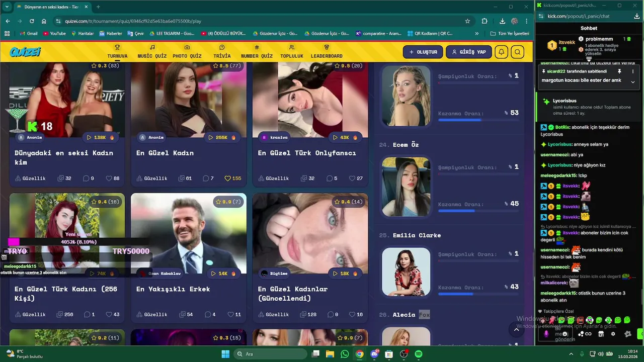Open the notifications bell on Quizei
The width and height of the screenshot is (644, 362).
[x=501, y=52]
